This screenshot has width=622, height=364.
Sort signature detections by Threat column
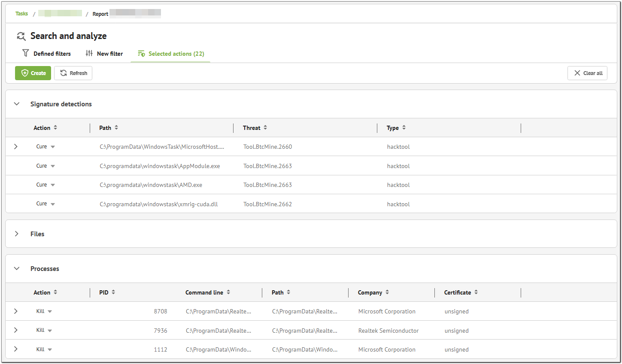tap(265, 128)
